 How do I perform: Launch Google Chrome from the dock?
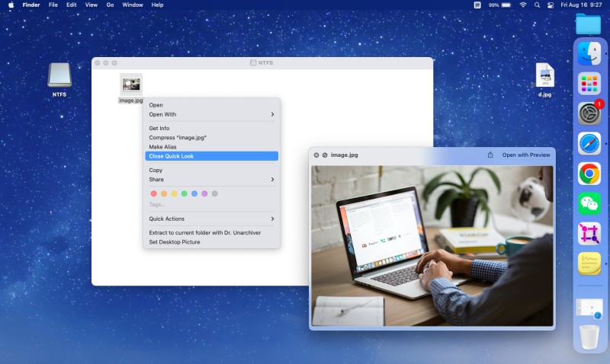(589, 174)
